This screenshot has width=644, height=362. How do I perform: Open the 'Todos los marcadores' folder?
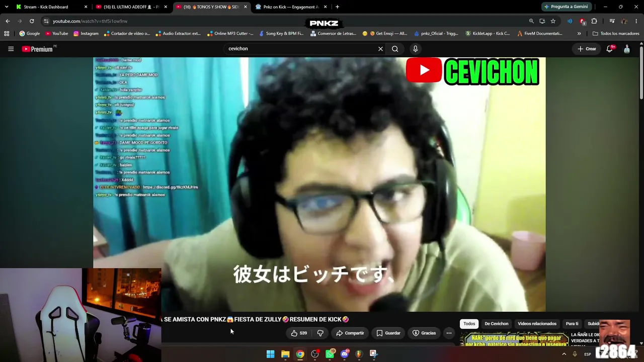(616, 34)
